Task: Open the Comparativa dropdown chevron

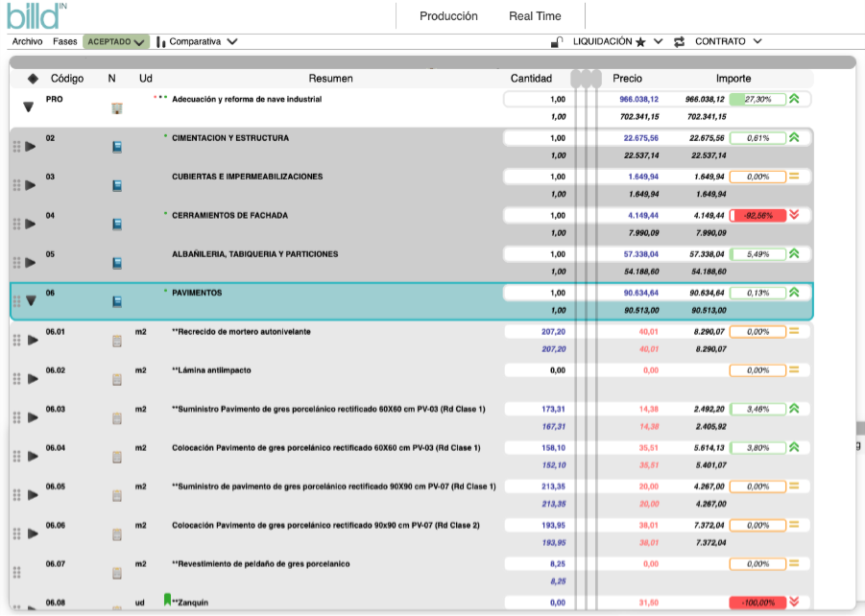Action: [x=232, y=41]
